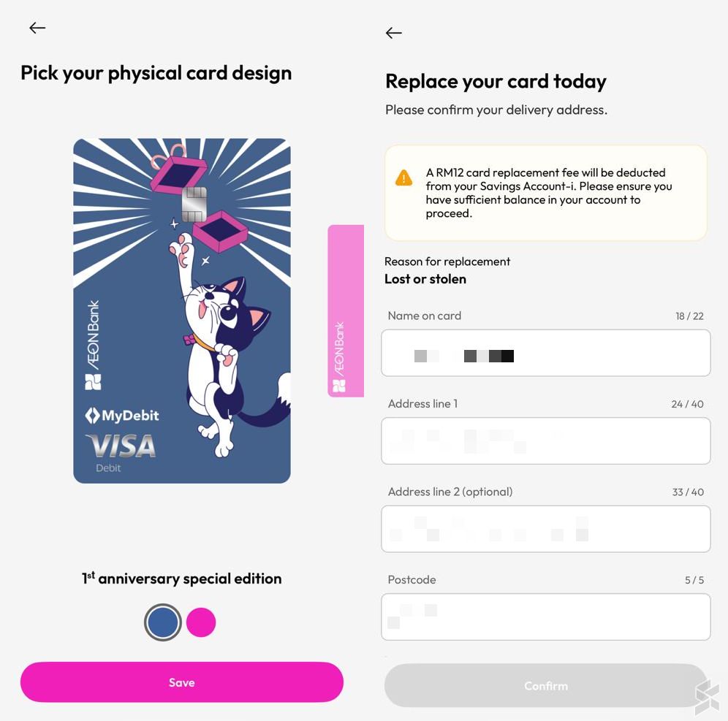Select the blue card design swatch
The image size is (728, 721).
tap(162, 622)
